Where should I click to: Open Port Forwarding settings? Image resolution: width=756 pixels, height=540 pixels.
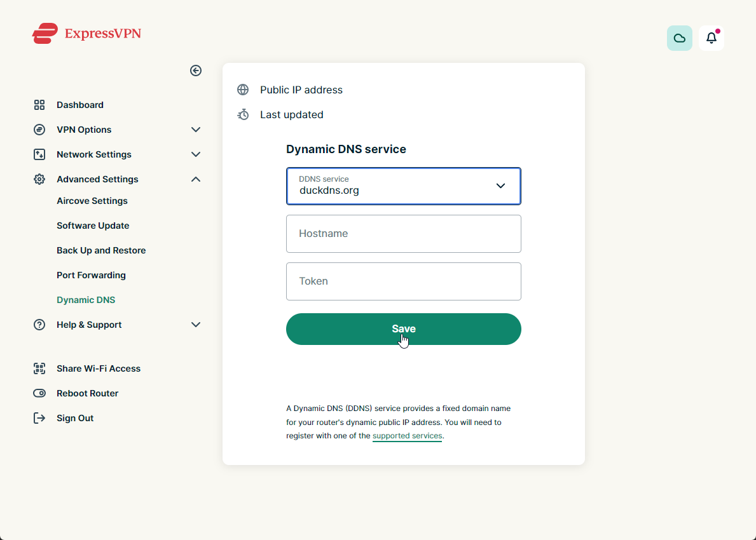coord(91,275)
